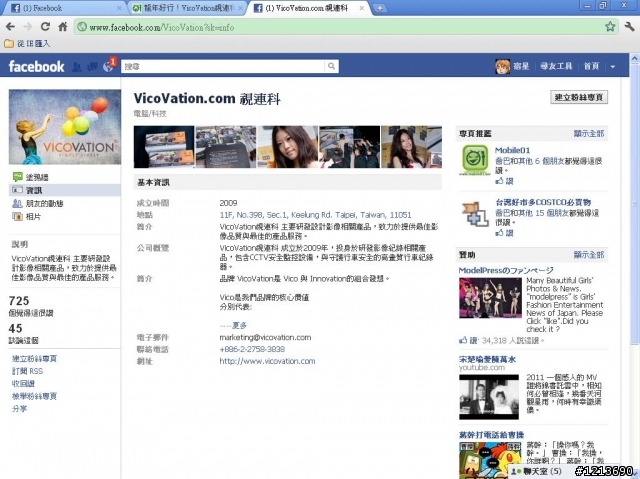
Task: Go back with the browser back arrow
Action: (x=10, y=27)
